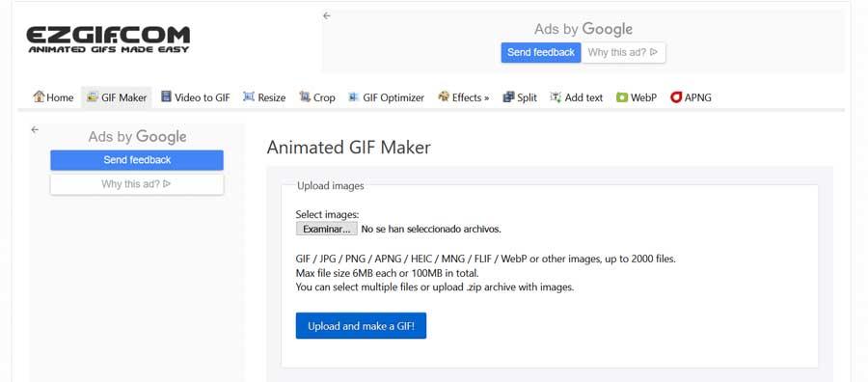The height and width of the screenshot is (382, 868).
Task: Select the Add text icon
Action: click(556, 97)
